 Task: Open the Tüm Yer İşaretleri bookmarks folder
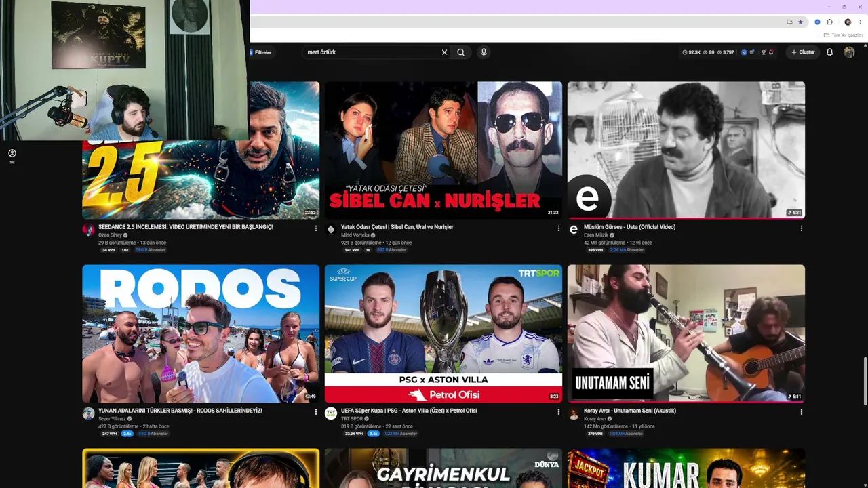tap(844, 35)
